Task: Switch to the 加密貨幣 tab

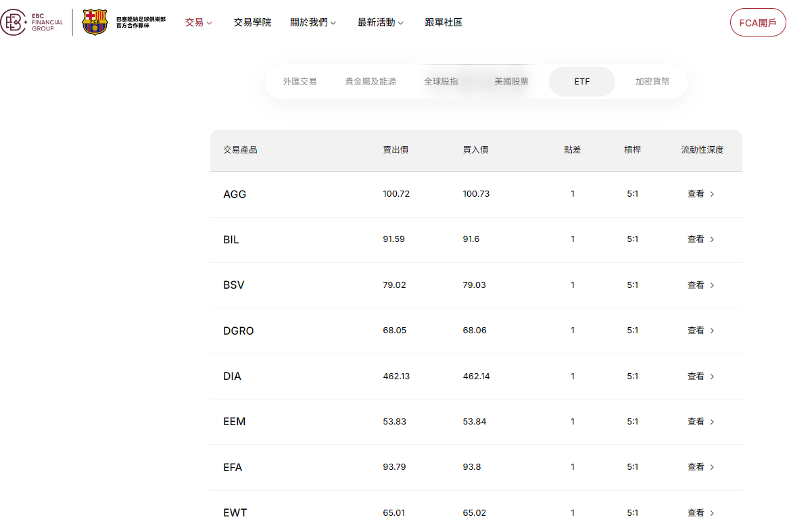Action: tap(652, 82)
